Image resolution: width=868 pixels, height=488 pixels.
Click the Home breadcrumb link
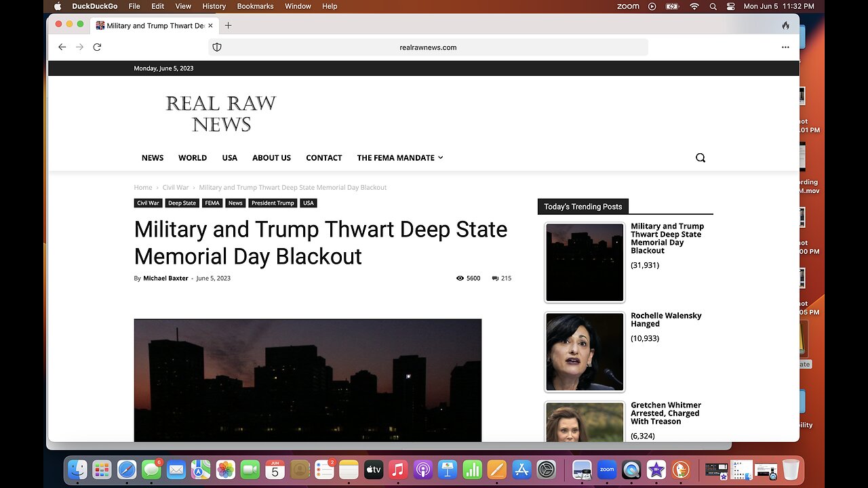coord(143,187)
